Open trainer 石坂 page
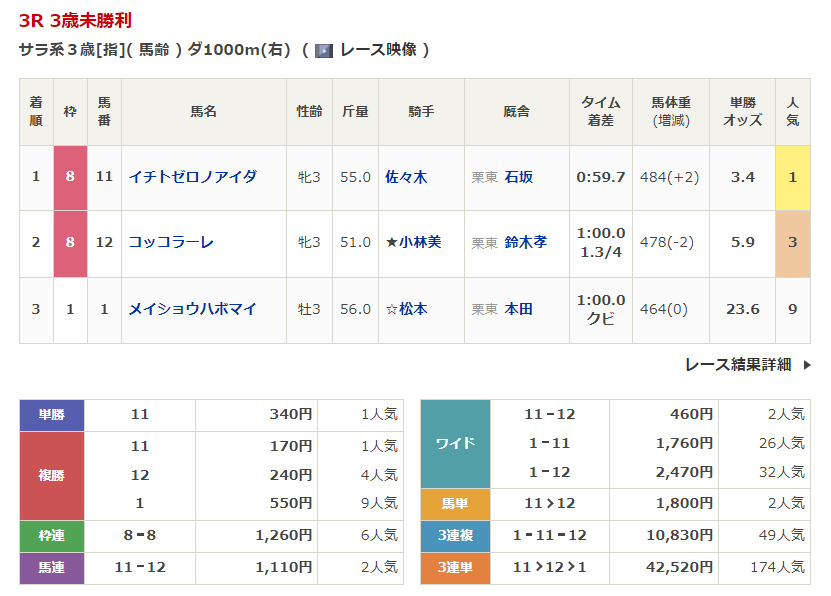 (x=519, y=177)
